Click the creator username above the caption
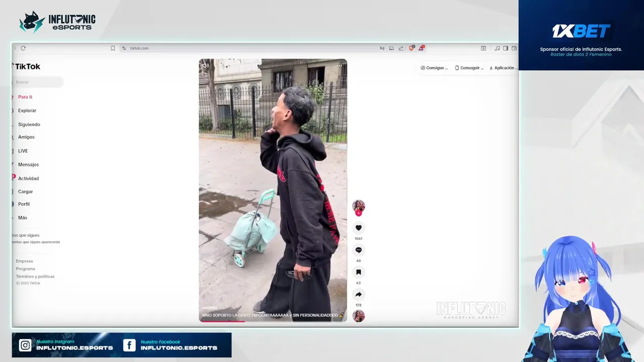 pyautogui.click(x=209, y=308)
